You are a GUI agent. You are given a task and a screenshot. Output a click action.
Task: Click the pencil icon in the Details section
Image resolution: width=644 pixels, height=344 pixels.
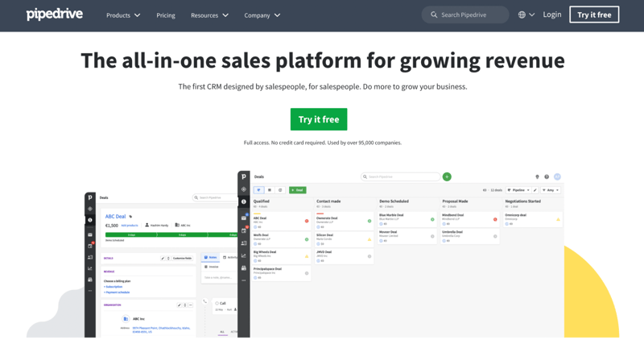click(x=163, y=258)
